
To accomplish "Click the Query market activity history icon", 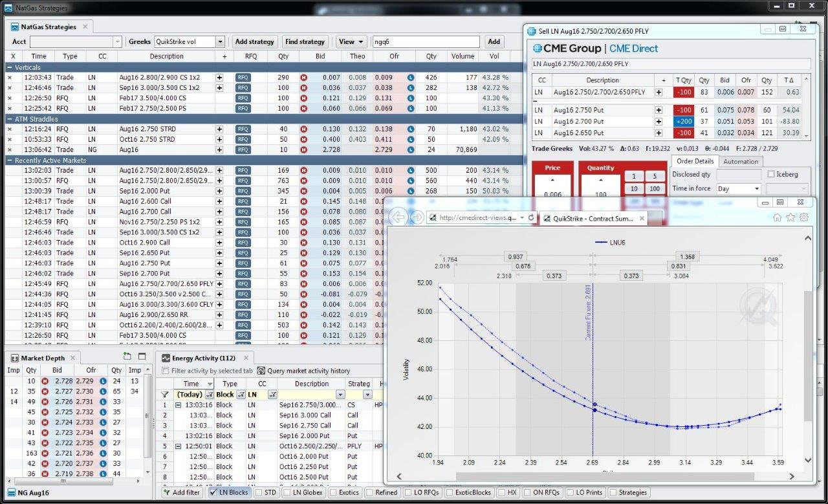I will (x=261, y=371).
